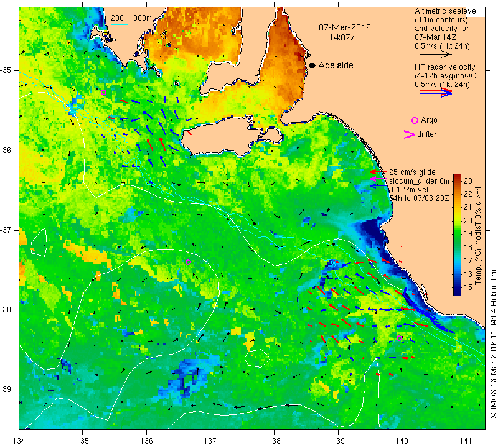The height and width of the screenshot is (448, 498).
Task: Click the magenta Argo legend circle
Action: coord(415,120)
